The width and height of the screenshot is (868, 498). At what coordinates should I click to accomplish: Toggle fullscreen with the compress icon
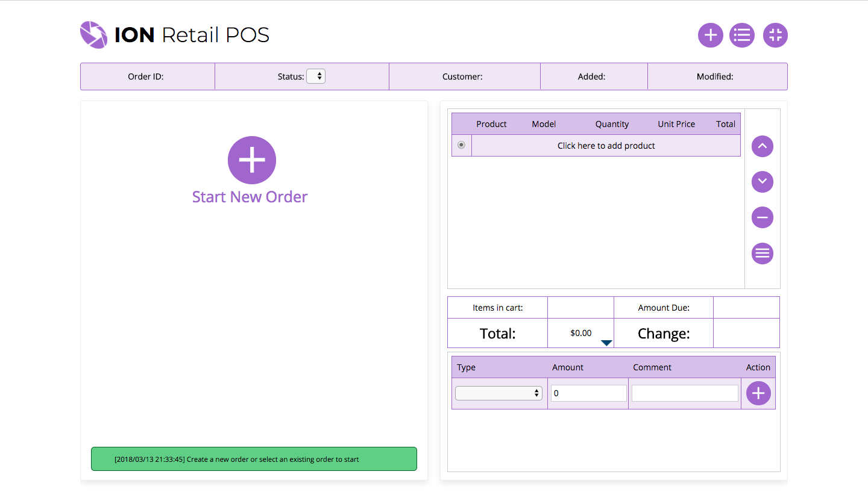(775, 35)
